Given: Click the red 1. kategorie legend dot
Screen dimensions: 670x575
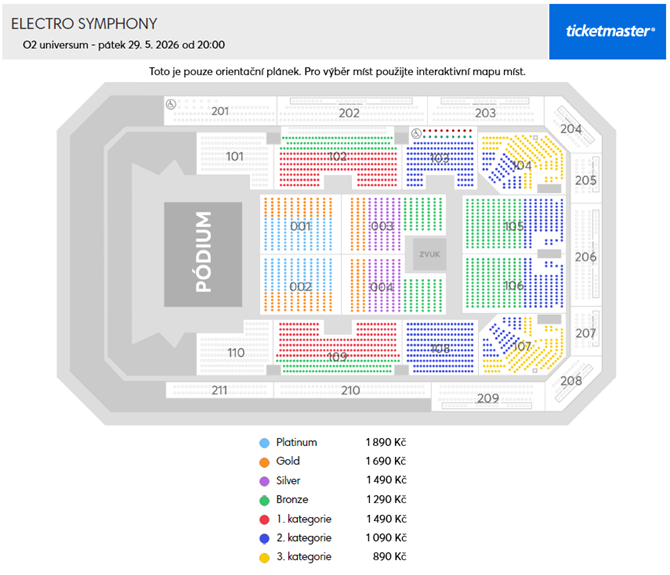Looking at the screenshot, I should click(264, 518).
